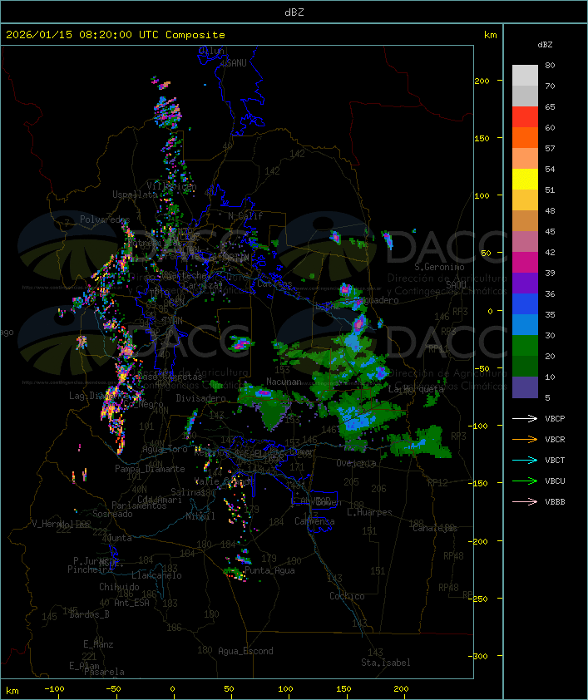Click the dBZ label above the color scale
Viewport: 588px width, 700px height.
click(545, 45)
